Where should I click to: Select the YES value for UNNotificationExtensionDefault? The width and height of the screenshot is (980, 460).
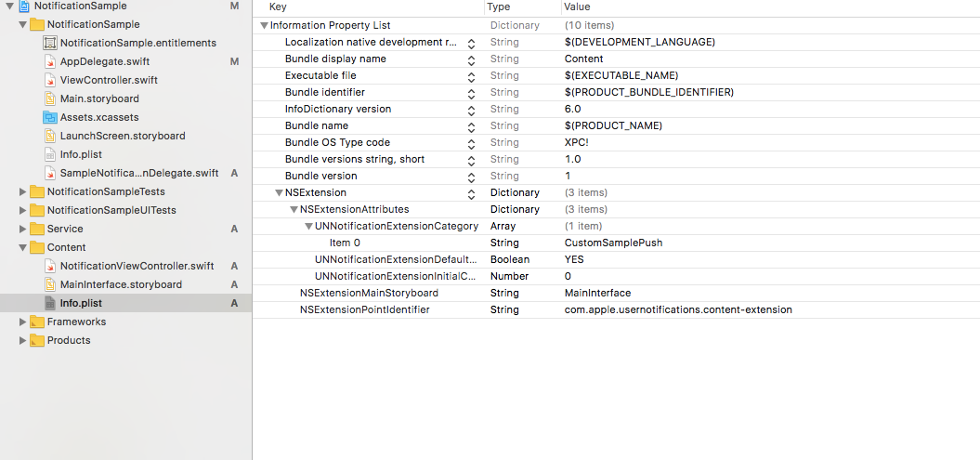point(574,259)
